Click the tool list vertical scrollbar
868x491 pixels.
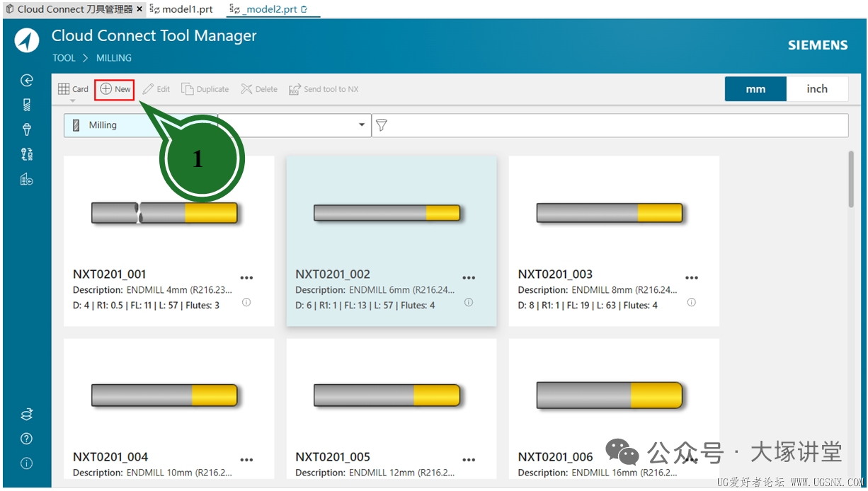[851, 179]
